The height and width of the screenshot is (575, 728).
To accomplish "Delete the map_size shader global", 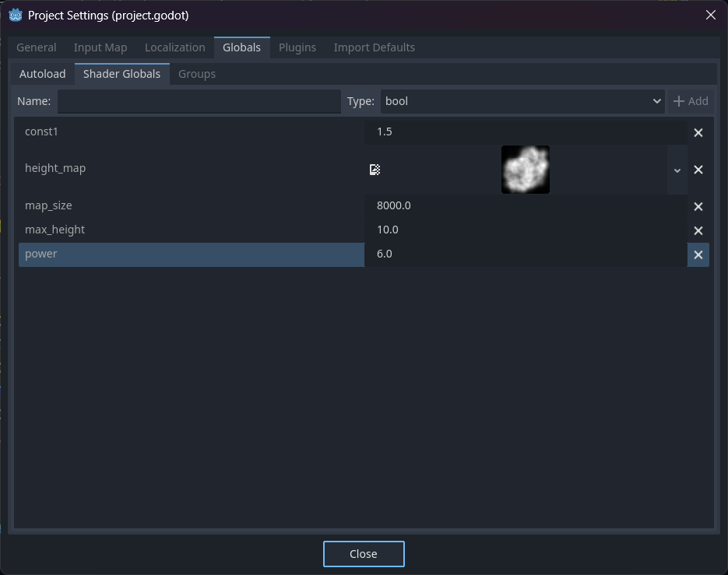I will click(x=698, y=206).
